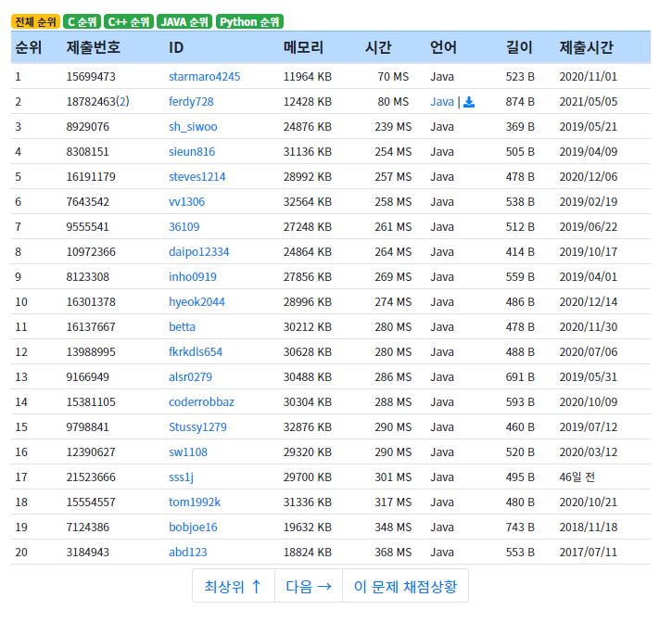Open the Python 순위 tab
This screenshot has width=672, height=623.
pyautogui.click(x=250, y=22)
